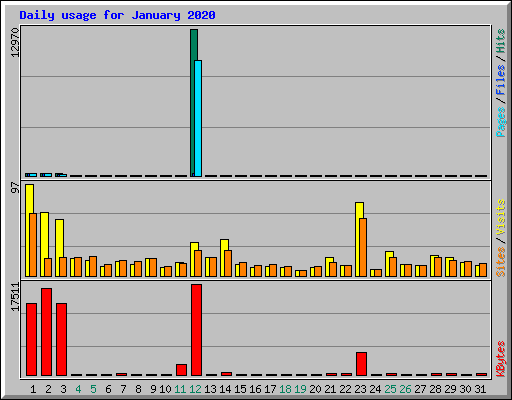The width and height of the screenshot is (512, 400).
Task: Click the yellow Sites bar for day 23
Action: pos(358,239)
